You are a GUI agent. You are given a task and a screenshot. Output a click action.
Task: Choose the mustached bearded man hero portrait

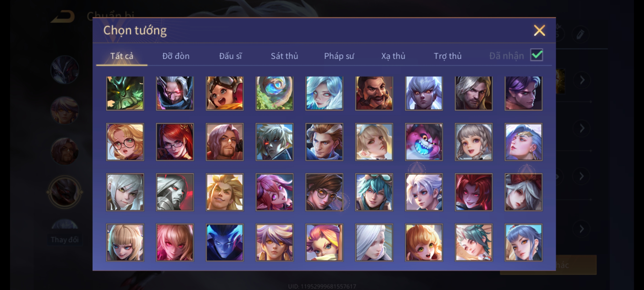374,93
